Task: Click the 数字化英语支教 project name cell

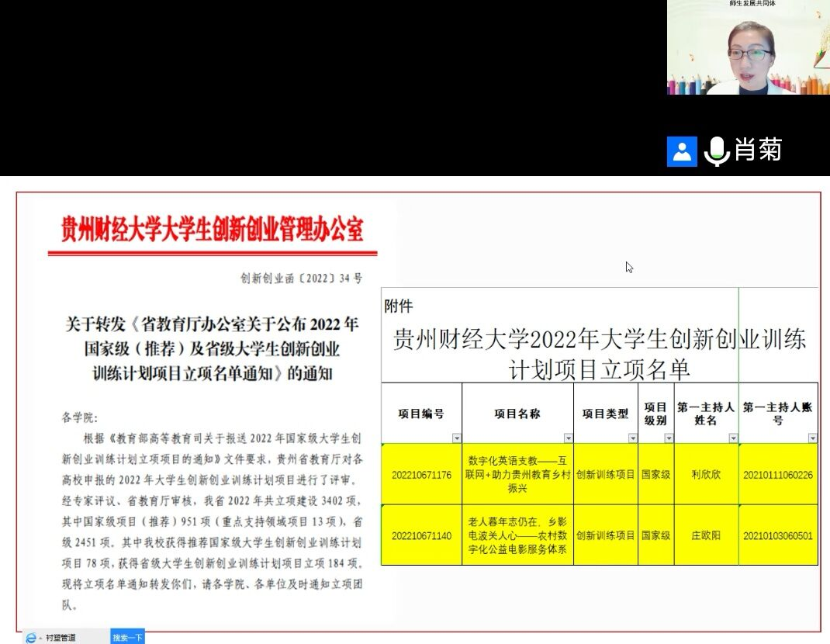Action: (x=517, y=474)
